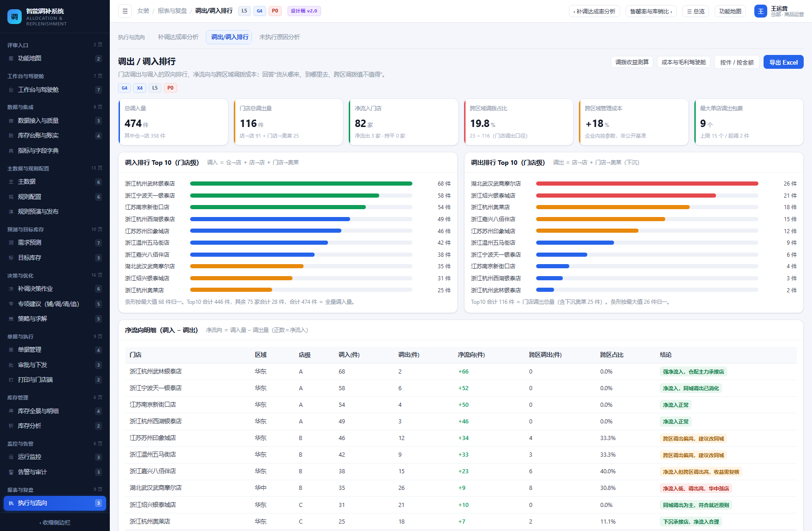Click icon beside 需求预测 sidebar item

pos(11,243)
